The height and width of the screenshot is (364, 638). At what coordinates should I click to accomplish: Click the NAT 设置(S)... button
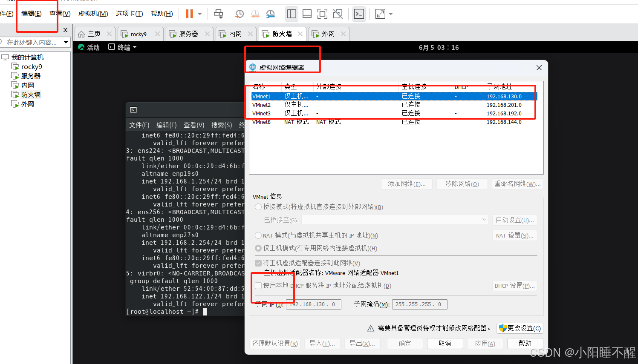514,235
